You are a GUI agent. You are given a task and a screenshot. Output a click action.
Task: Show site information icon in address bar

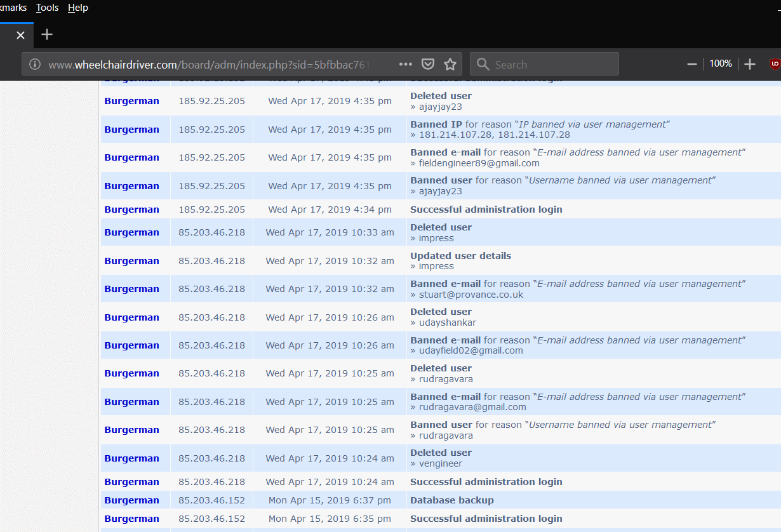pos(35,64)
